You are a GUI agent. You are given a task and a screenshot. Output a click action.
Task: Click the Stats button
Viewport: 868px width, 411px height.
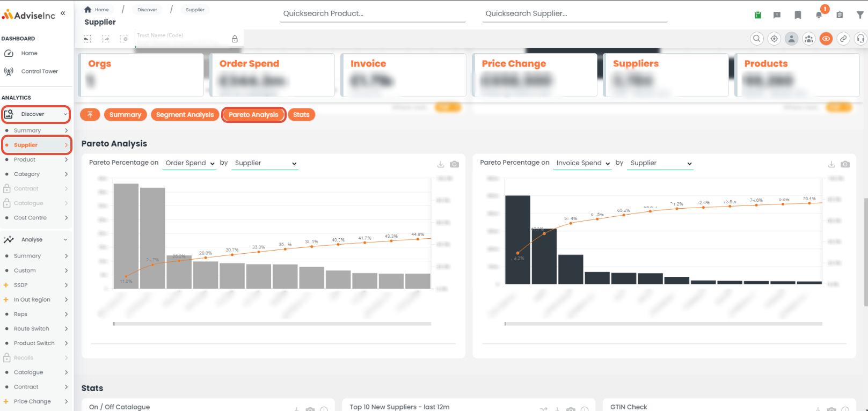[301, 115]
